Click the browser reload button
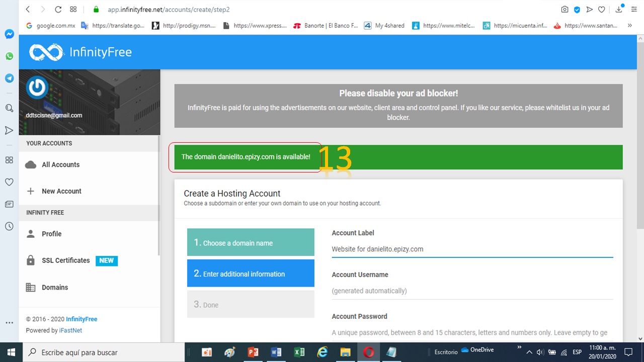 [58, 10]
